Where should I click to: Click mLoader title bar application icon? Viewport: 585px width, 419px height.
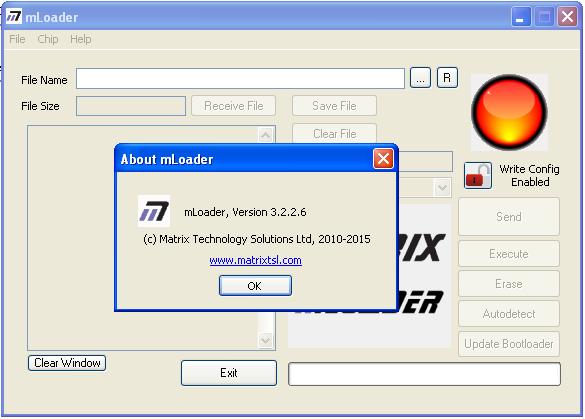[14, 16]
